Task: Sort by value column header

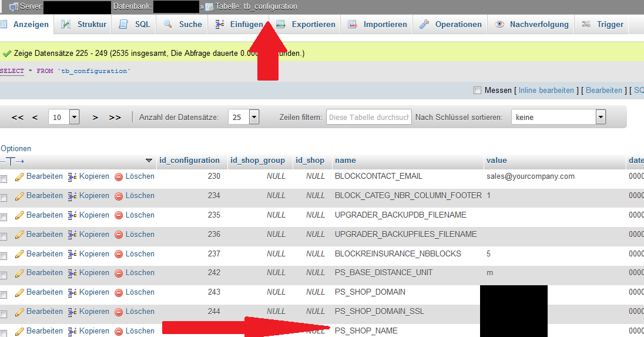Action: (497, 161)
